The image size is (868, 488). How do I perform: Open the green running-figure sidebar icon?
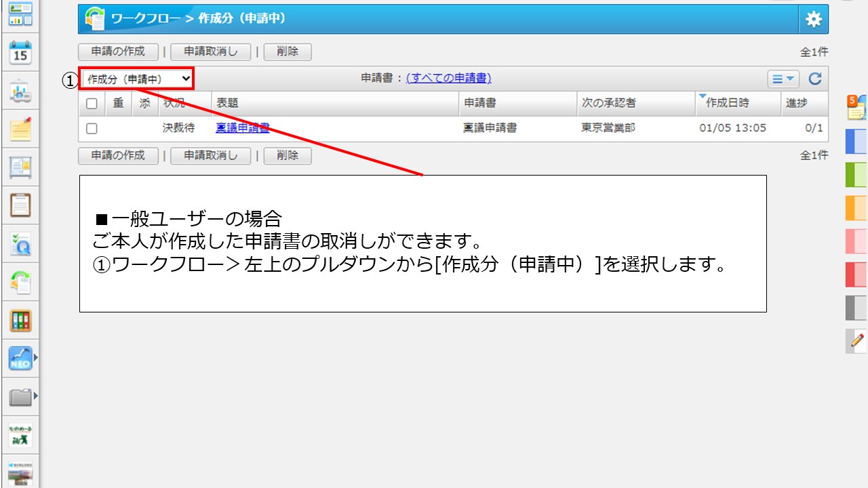point(20,435)
